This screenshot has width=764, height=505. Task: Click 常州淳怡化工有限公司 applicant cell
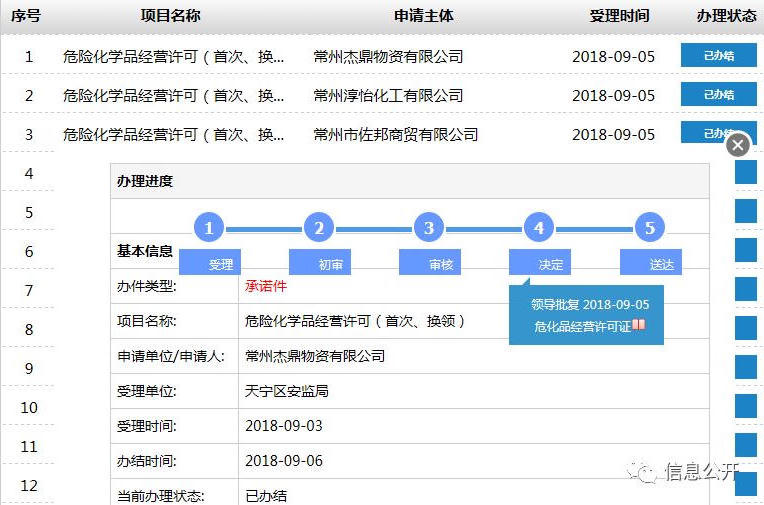pos(388,96)
